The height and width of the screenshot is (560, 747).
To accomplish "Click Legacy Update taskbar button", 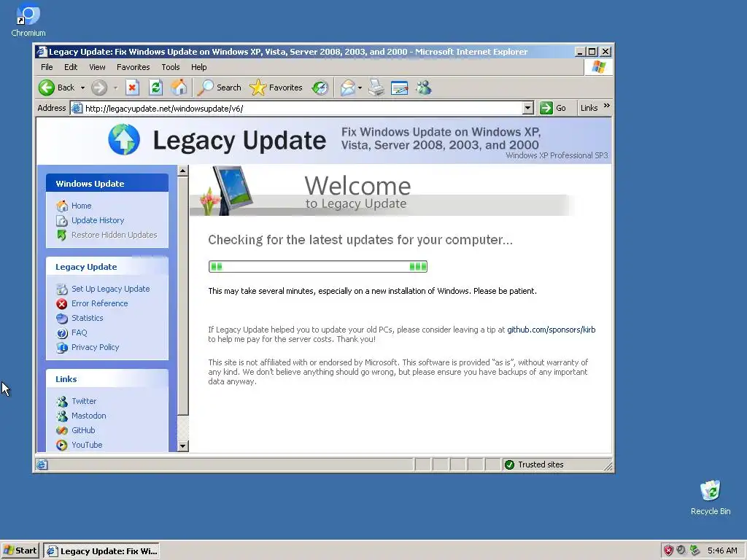I will (102, 551).
